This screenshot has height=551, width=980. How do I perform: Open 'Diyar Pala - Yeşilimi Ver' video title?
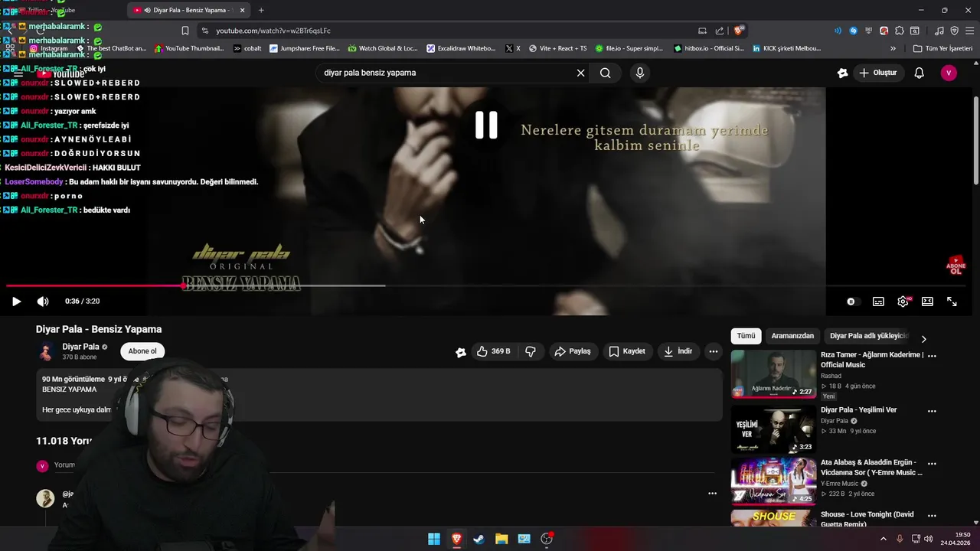tap(858, 410)
